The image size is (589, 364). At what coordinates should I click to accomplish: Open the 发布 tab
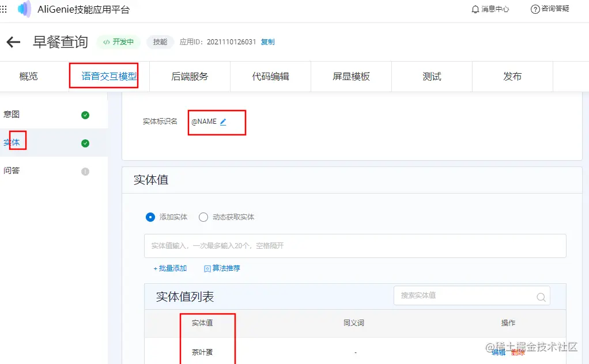pyautogui.click(x=512, y=77)
